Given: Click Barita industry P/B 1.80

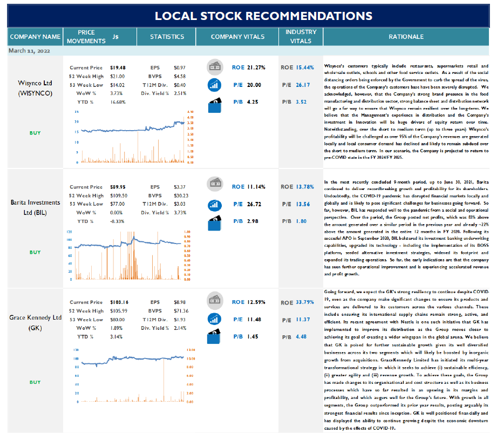Looking at the screenshot, I should pyautogui.click(x=301, y=221).
